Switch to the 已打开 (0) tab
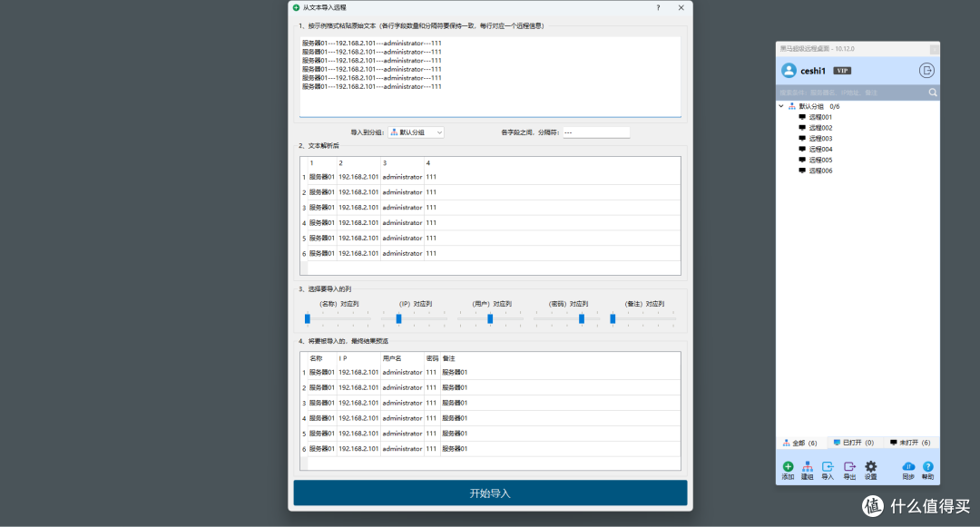Viewport: 980px width, 527px height. click(x=854, y=443)
